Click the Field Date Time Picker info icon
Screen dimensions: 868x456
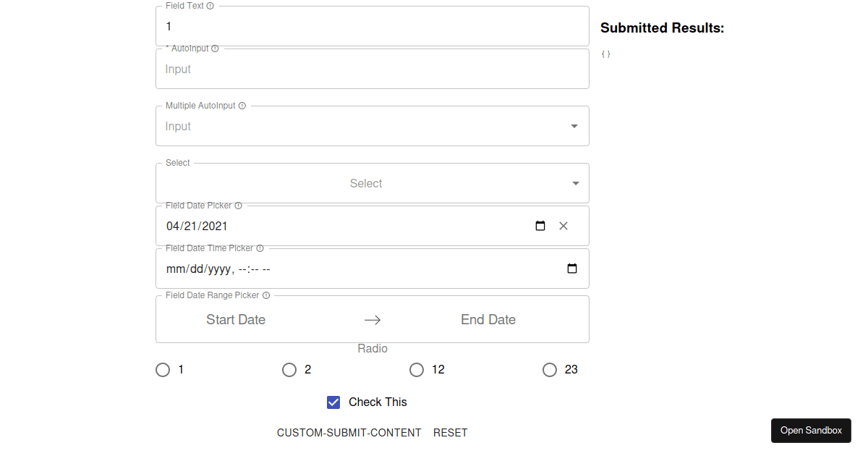(x=260, y=248)
